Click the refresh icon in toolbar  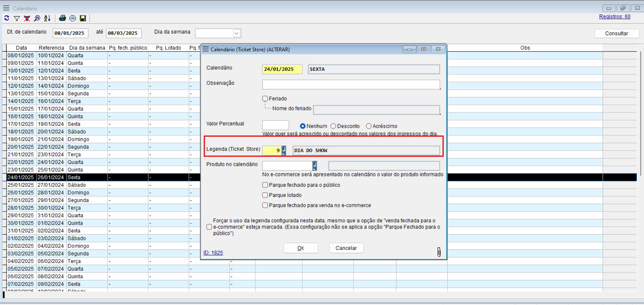[x=7, y=18]
